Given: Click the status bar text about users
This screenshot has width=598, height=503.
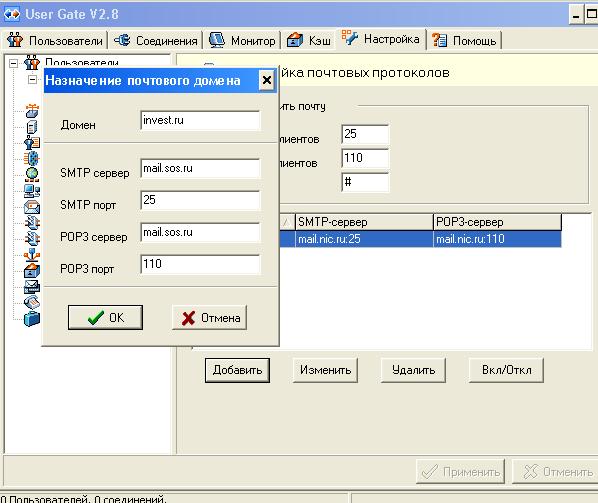Looking at the screenshot, I should tap(84, 499).
